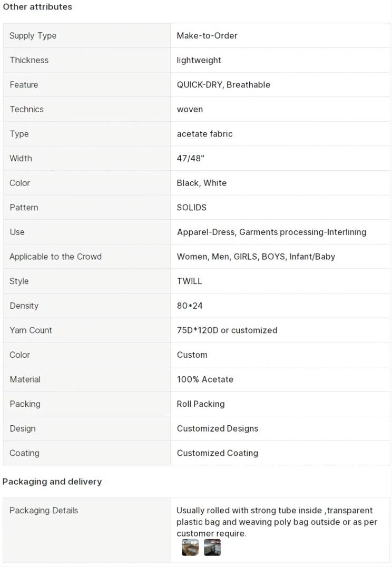Image resolution: width=392 pixels, height=567 pixels.
Task: Click the "Packaging Details" row label
Action: [x=44, y=510]
